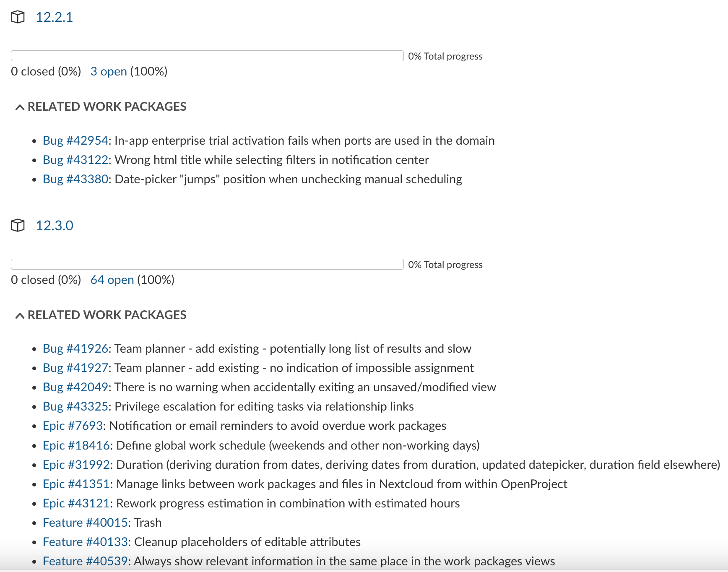Open the '3 open' work packages list
Screen dimensions: 728x572
[x=109, y=71]
